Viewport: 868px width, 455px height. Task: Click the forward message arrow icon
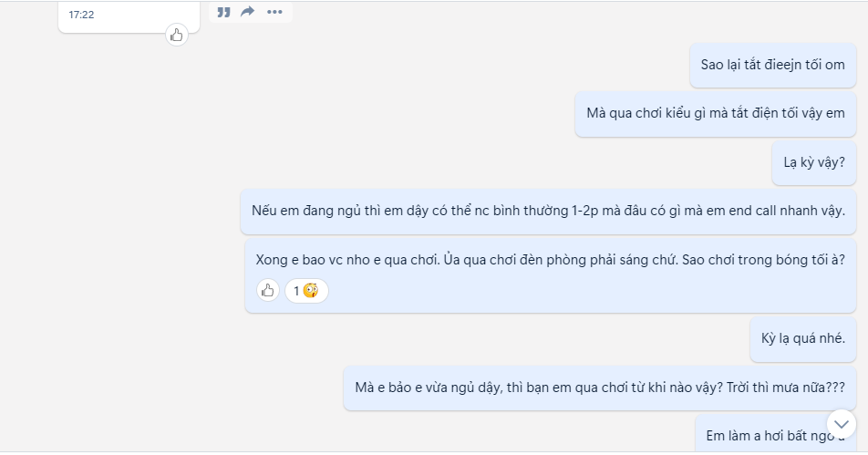248,12
